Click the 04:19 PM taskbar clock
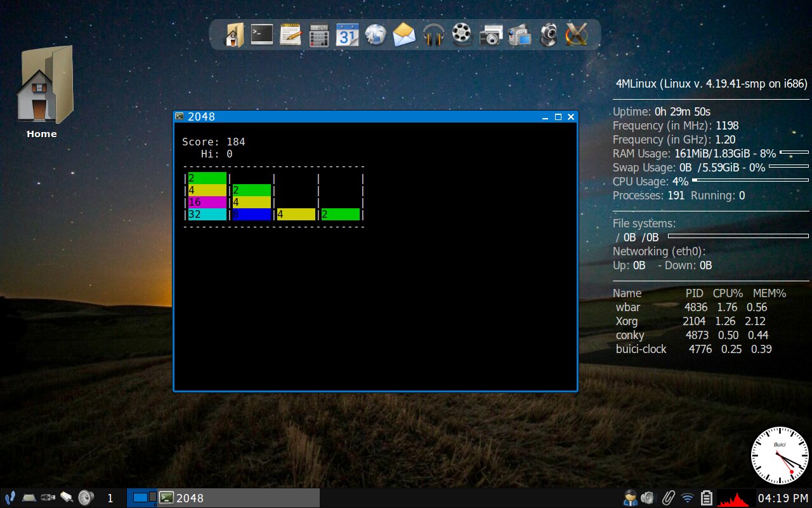Image resolution: width=812 pixels, height=508 pixels. coord(783,498)
